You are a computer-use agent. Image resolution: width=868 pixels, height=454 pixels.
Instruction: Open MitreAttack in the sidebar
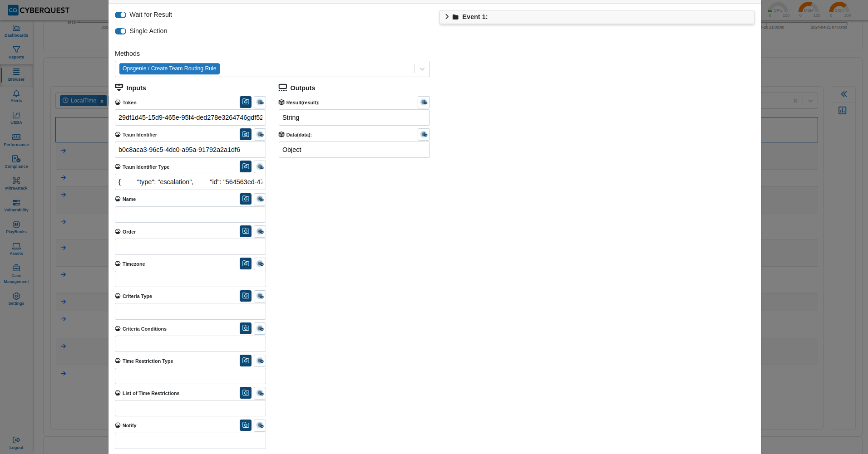point(16,184)
